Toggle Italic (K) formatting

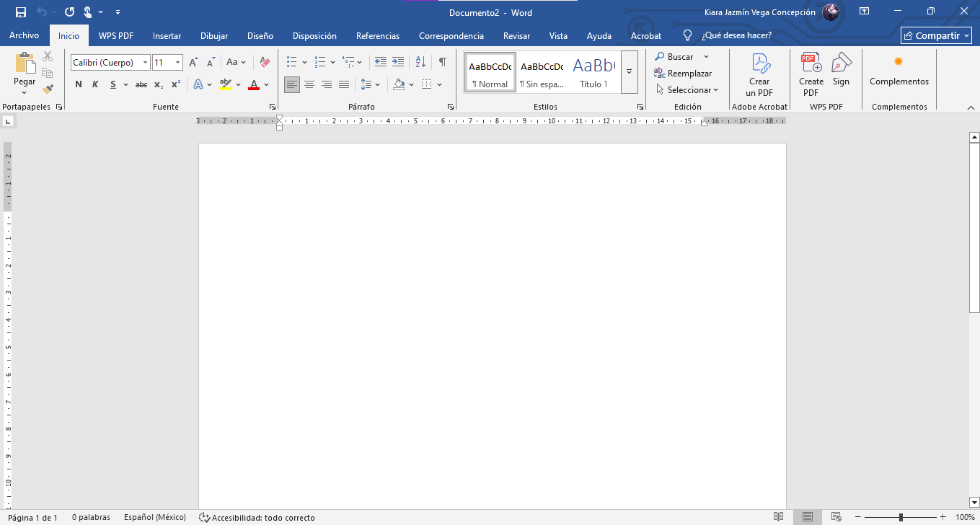pos(95,84)
